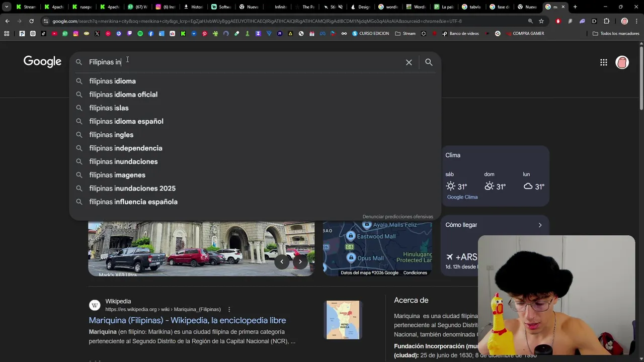Open the apps grid shortcut in the bookmarks bar
Screen dimensions: 644x362
(7, 33)
